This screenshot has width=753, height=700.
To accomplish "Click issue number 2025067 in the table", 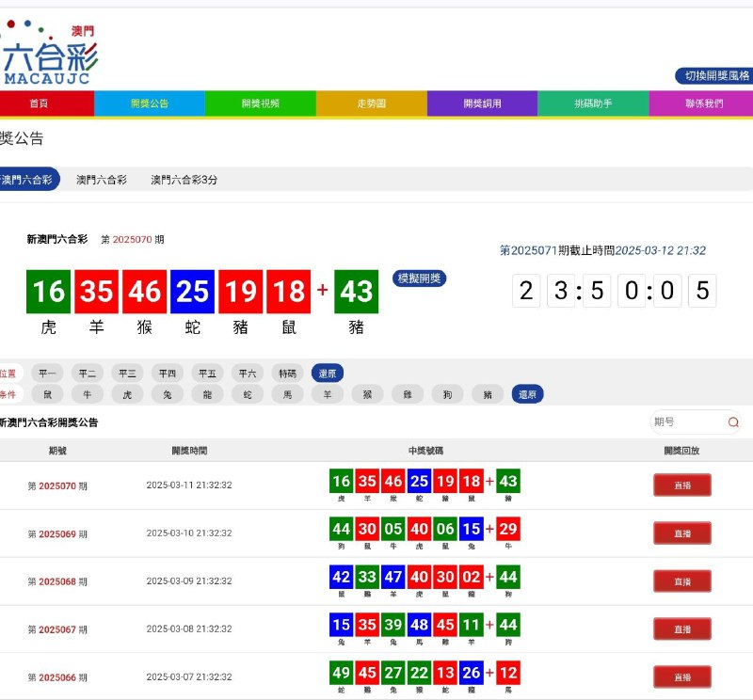I will point(57,629).
